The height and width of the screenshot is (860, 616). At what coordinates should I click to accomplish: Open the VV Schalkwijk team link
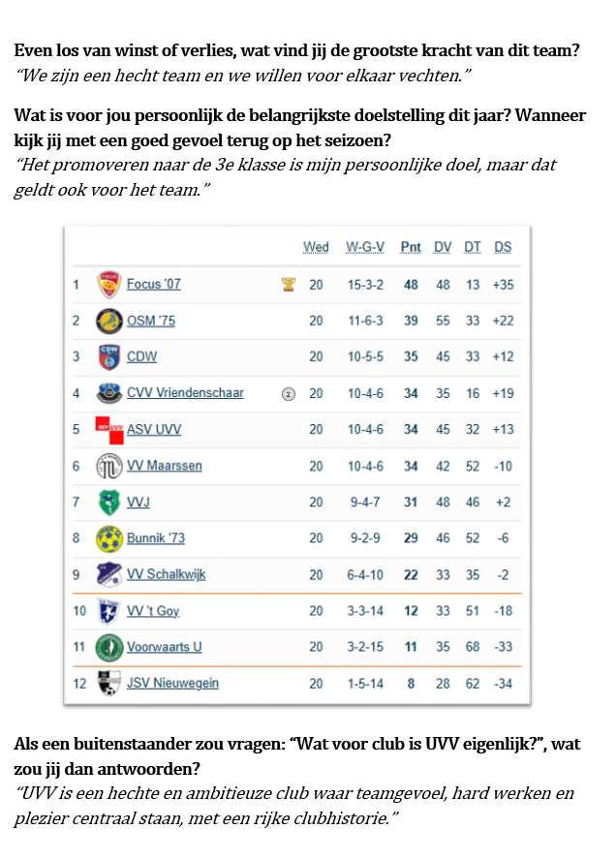point(166,574)
